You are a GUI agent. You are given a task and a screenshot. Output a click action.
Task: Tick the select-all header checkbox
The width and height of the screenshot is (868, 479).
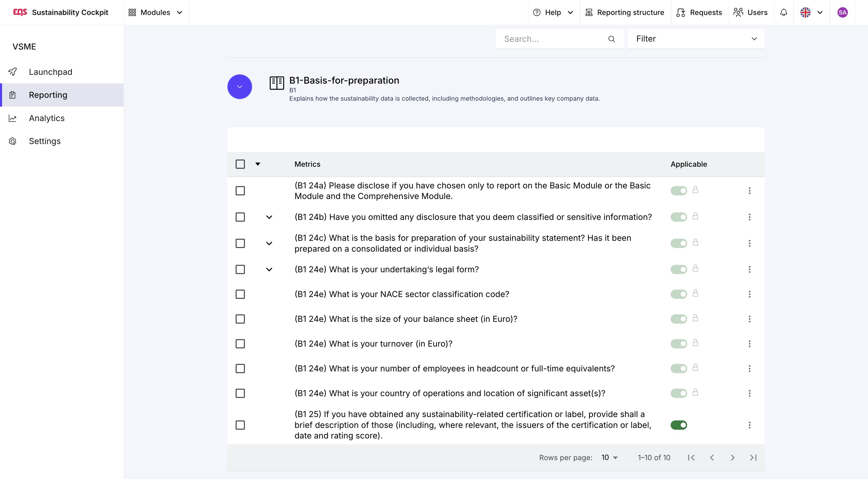pos(240,164)
